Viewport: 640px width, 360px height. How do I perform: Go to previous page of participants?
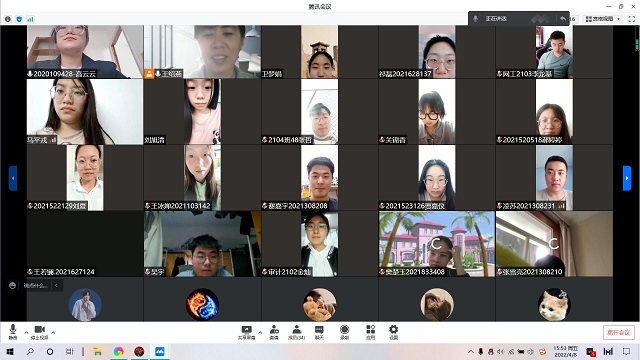[13, 178]
